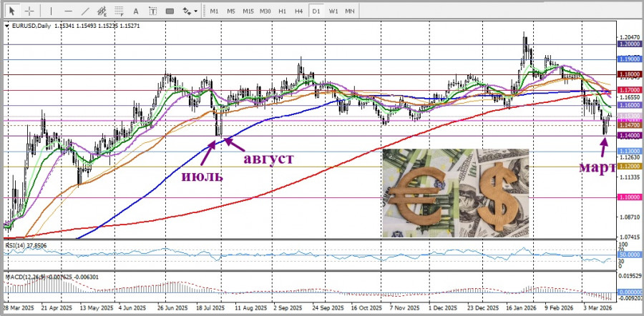Click the 1.13000 level label
The width and height of the screenshot is (644, 316).
coord(631,151)
